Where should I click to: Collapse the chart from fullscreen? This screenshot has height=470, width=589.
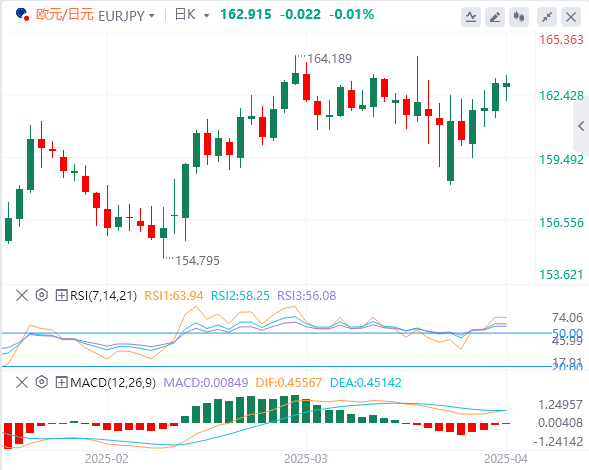coord(547,17)
